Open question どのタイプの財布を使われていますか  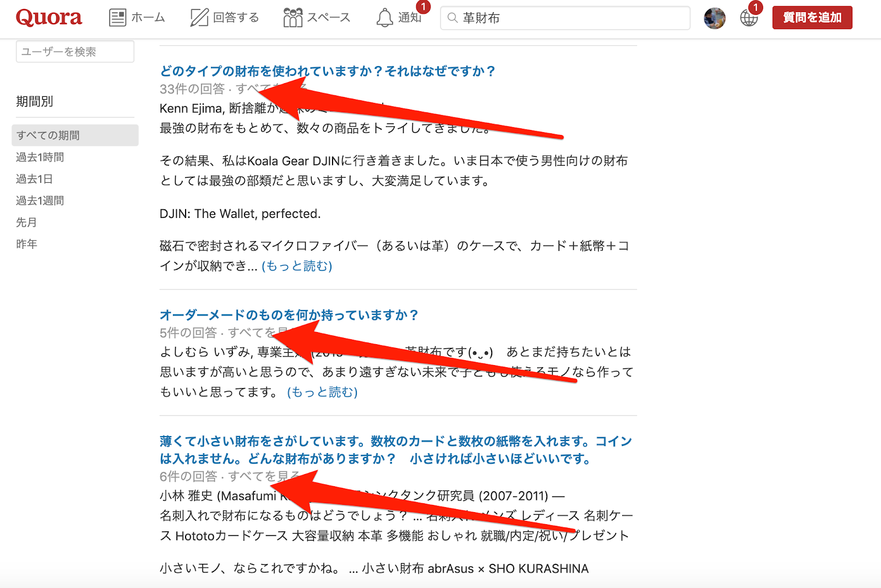328,71
